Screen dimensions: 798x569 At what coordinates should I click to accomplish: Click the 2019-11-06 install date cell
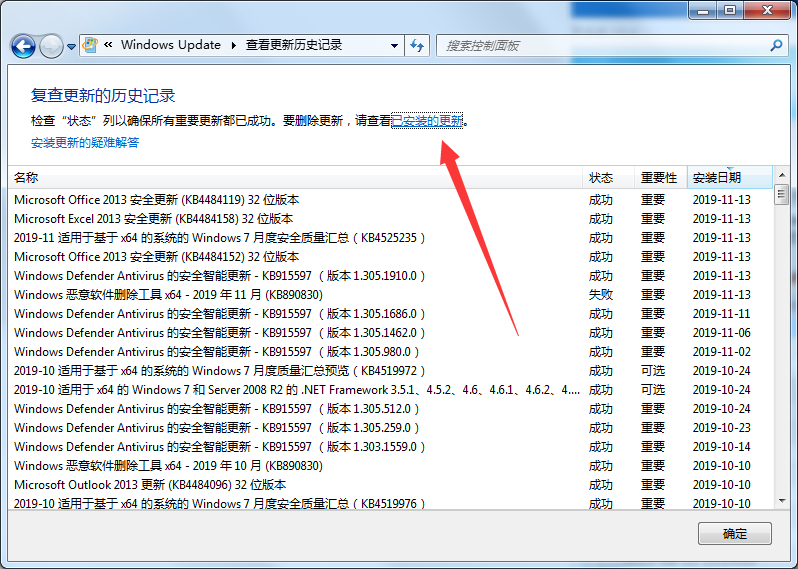[x=721, y=333]
